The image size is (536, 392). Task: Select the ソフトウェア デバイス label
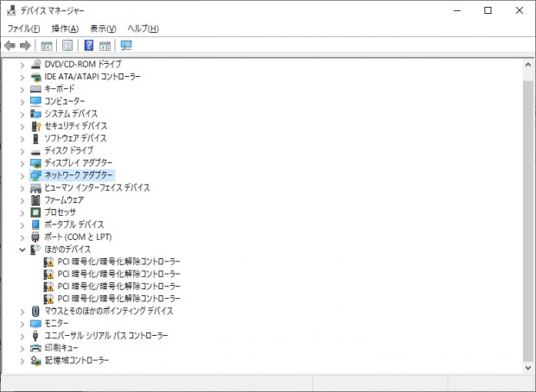pos(75,138)
